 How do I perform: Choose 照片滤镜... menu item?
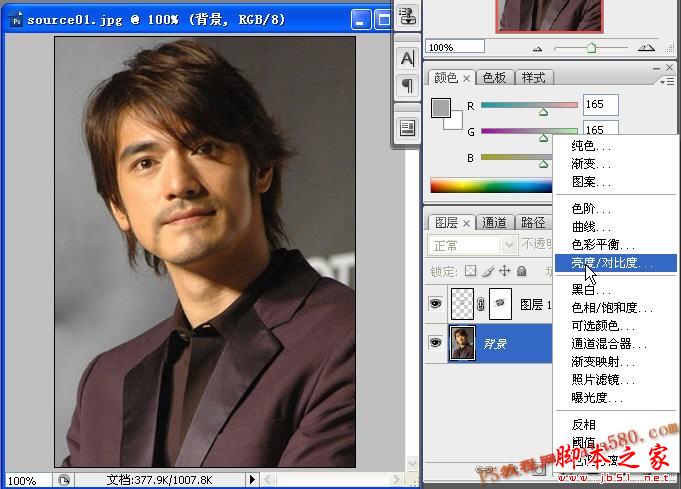point(615,380)
